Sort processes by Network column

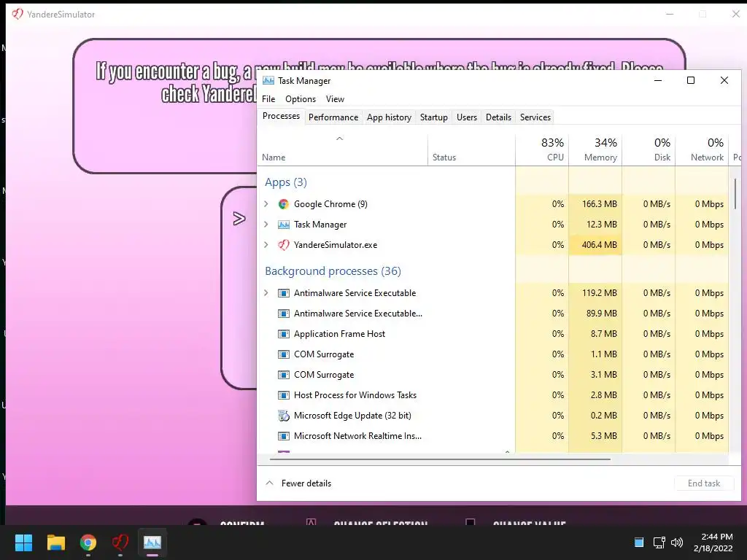[703, 149]
